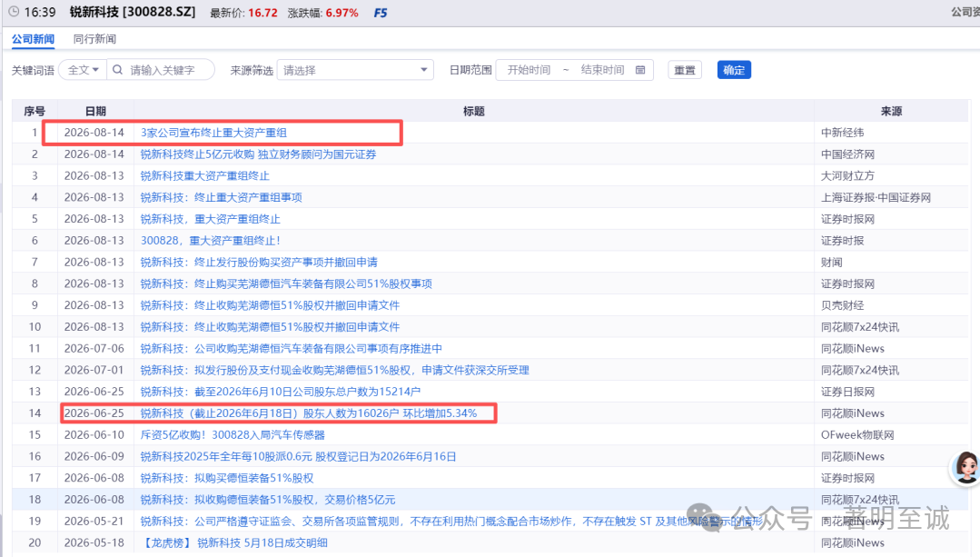980x557 pixels.
Task: Open news 锐新科技：拟购买德恒装备51%股权
Action: click(x=227, y=478)
